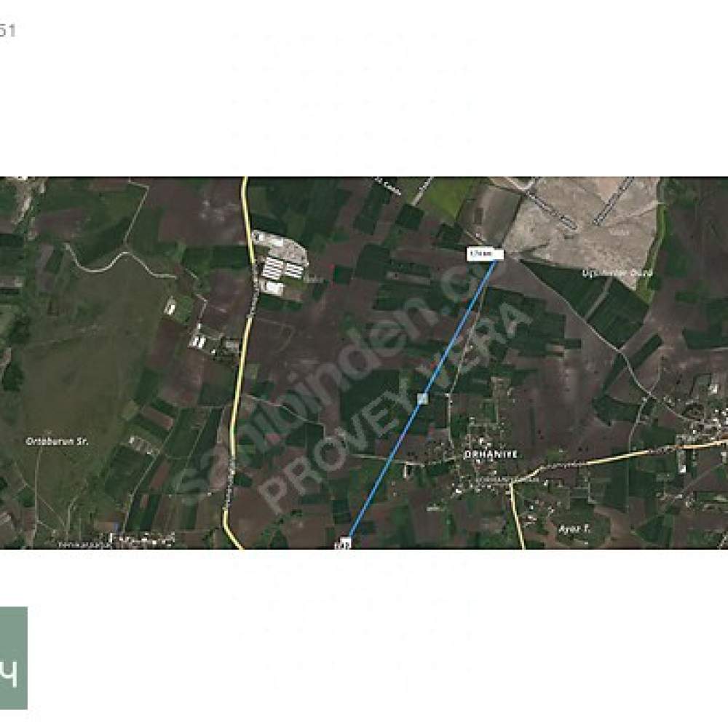728x728 pixels.
Task: Click the stream label near the barren field
Action: [x=617, y=273]
